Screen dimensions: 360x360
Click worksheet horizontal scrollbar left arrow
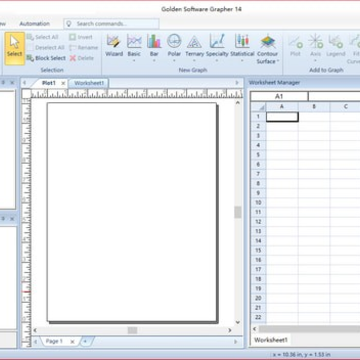255,329
